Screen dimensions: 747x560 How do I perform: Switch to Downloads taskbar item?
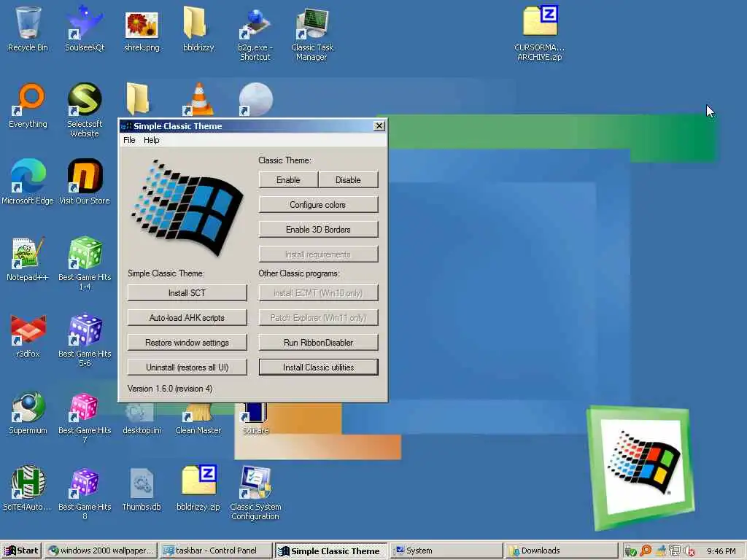pos(562,551)
